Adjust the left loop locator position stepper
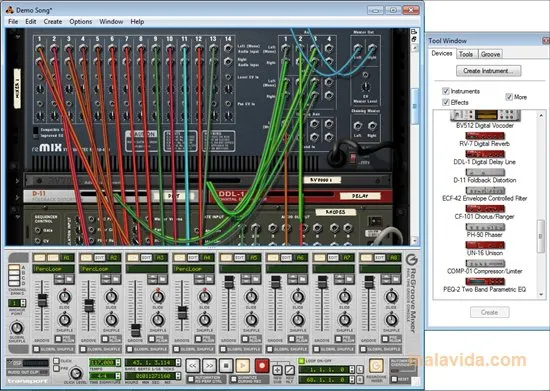550x391 pixels. (x=352, y=369)
